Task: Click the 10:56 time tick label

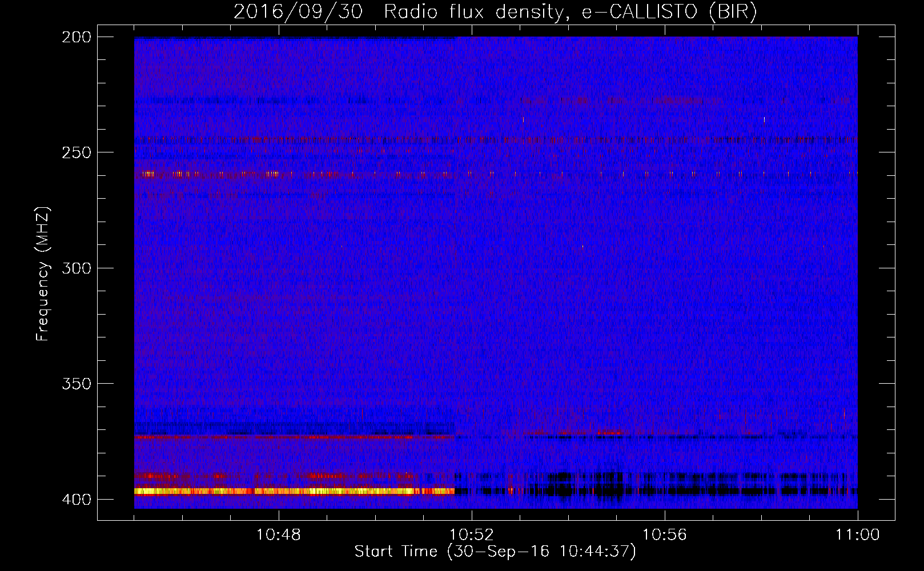Action: point(665,535)
